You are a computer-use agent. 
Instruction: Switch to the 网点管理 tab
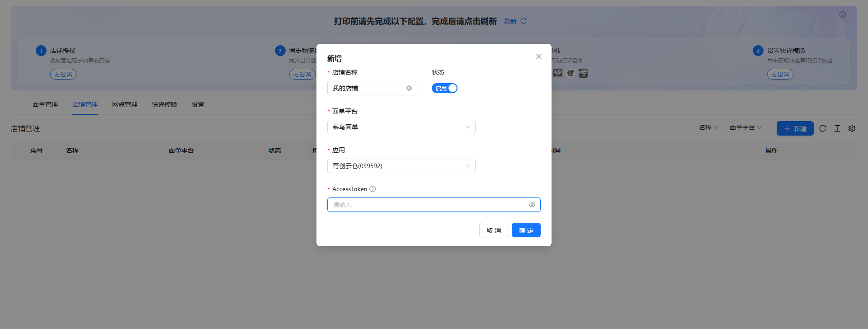tap(125, 104)
